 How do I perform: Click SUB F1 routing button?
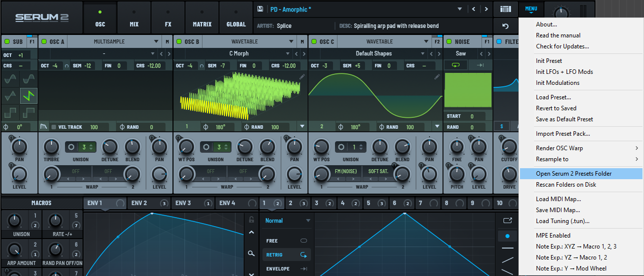31,42
